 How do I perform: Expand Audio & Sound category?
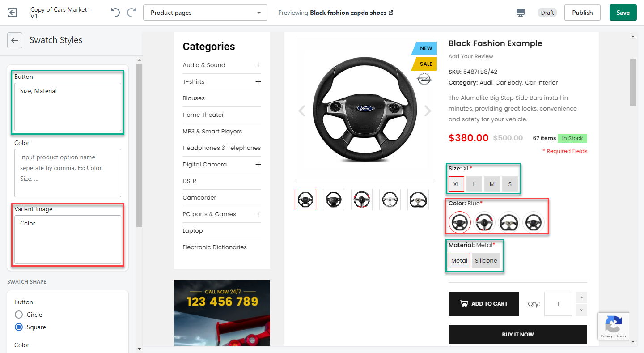point(258,65)
